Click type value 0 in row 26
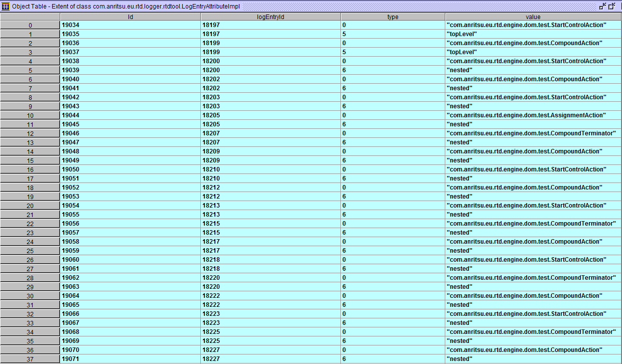 tap(393, 260)
